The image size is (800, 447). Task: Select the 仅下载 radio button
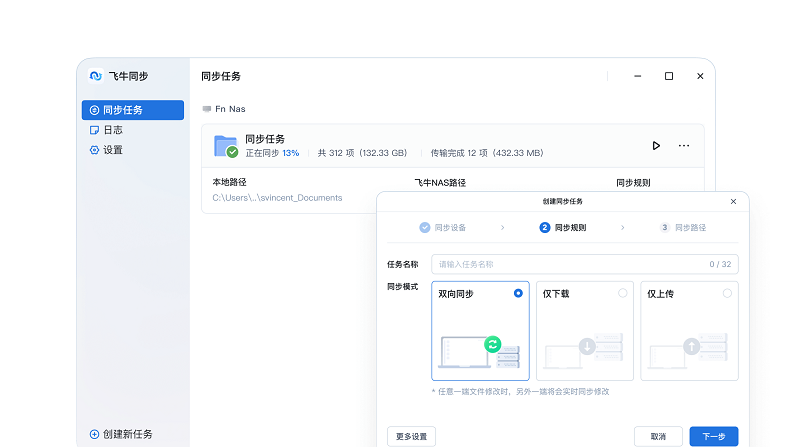point(622,293)
